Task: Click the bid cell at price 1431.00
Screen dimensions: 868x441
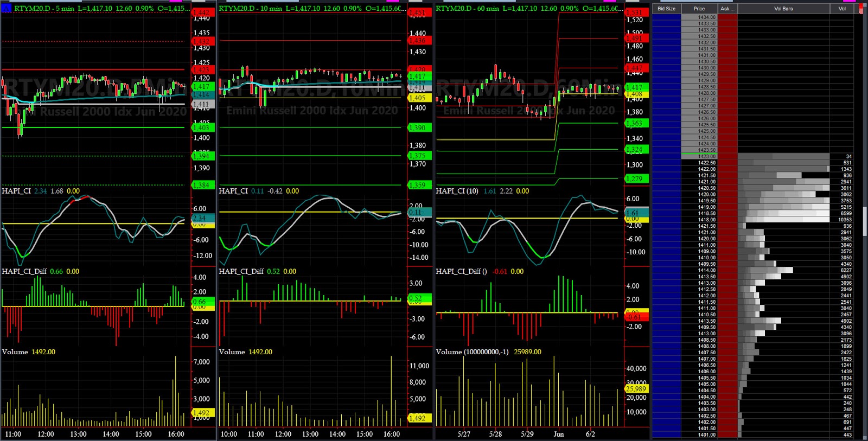Action: [666, 55]
